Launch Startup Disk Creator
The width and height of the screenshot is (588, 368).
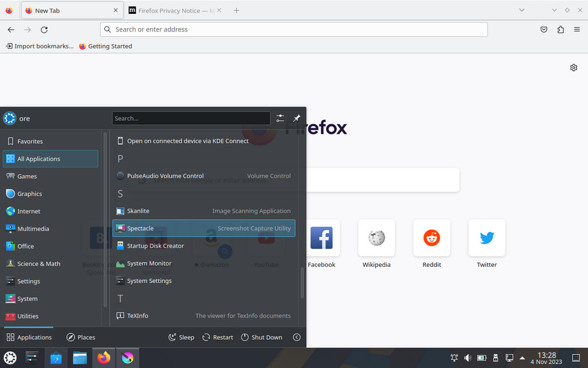[204, 246]
